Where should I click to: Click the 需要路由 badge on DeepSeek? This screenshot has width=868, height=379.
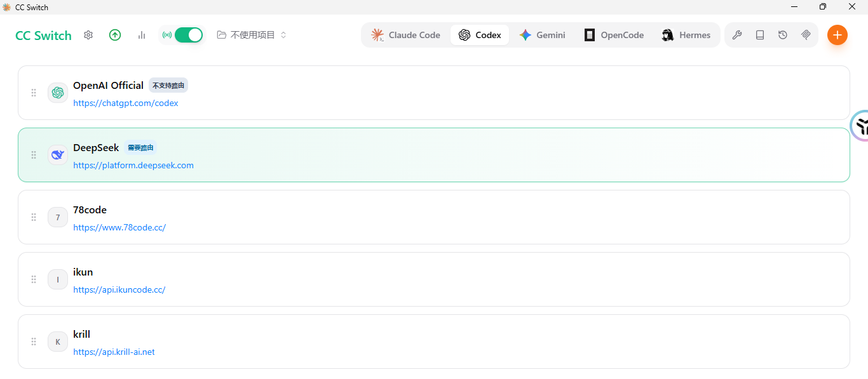pos(140,147)
